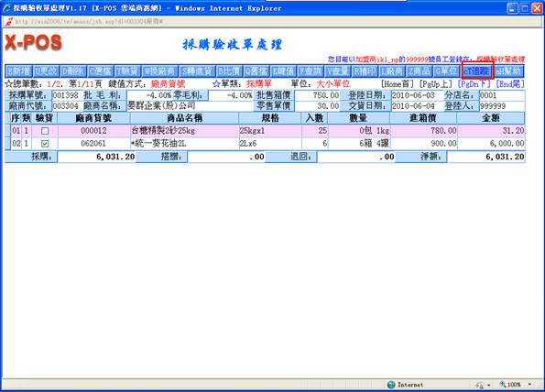545x392 pixels.
Task: Click the highlighted cT追蹤 tracking button
Action: (477, 71)
